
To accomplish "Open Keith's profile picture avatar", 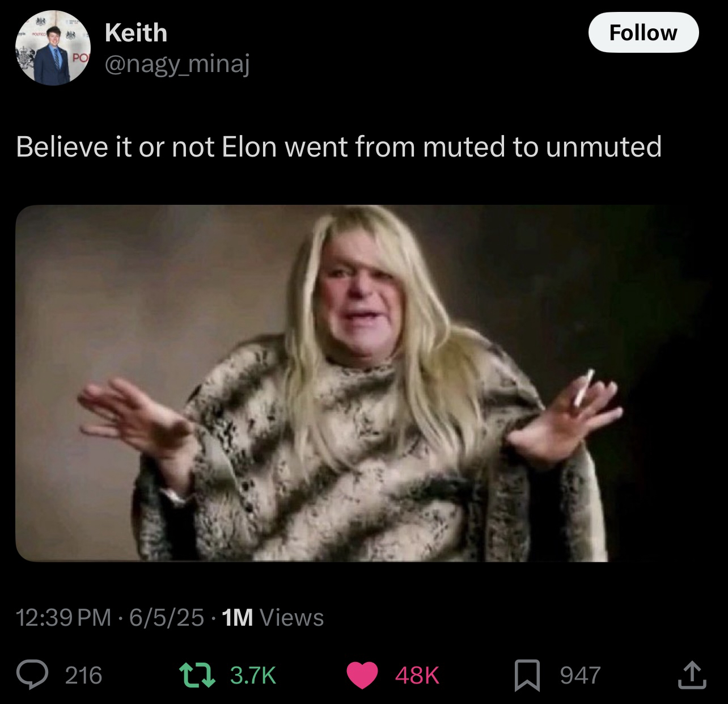I will pos(52,49).
